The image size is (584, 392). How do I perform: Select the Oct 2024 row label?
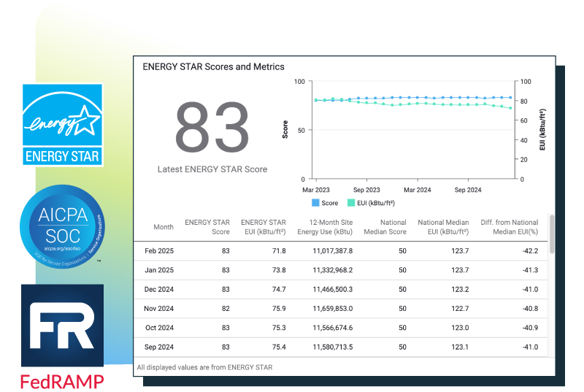tap(159, 328)
